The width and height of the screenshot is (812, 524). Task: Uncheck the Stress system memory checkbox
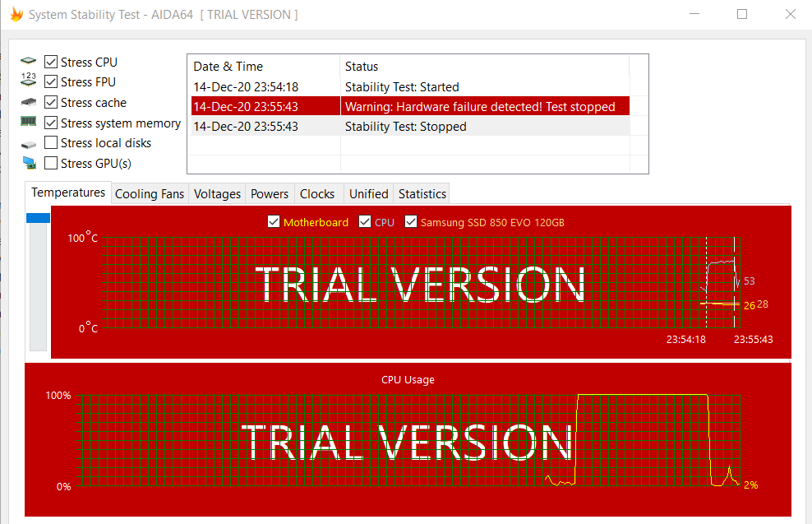coord(51,123)
